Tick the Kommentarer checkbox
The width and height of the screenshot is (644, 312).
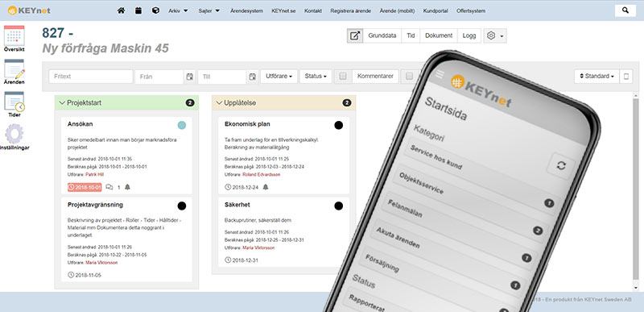click(x=344, y=76)
